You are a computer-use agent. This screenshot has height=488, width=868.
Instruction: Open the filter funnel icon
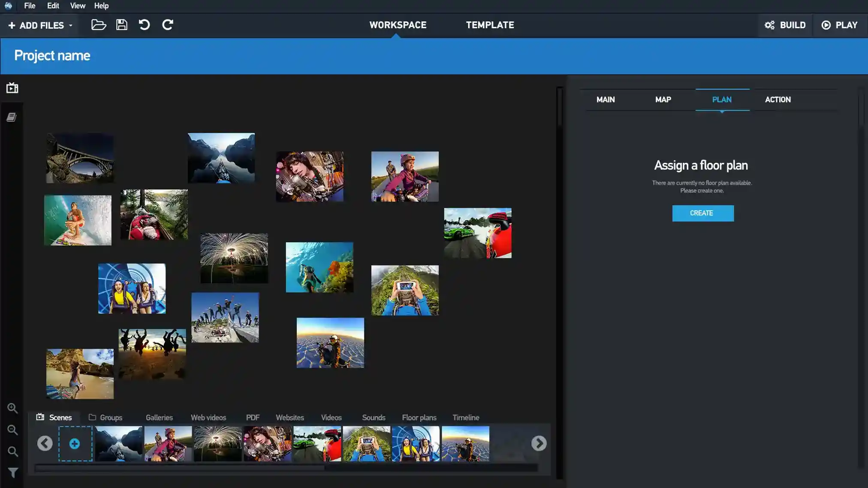click(x=12, y=473)
